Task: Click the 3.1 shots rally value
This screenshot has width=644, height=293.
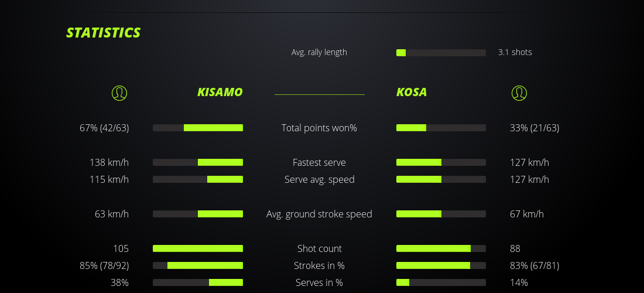Action: 515,52
